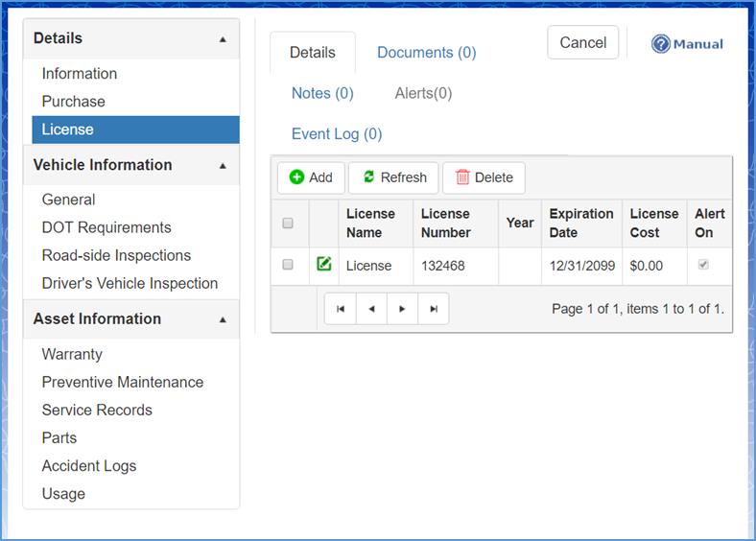
Task: Go to first page of license grid
Action: coord(341,309)
